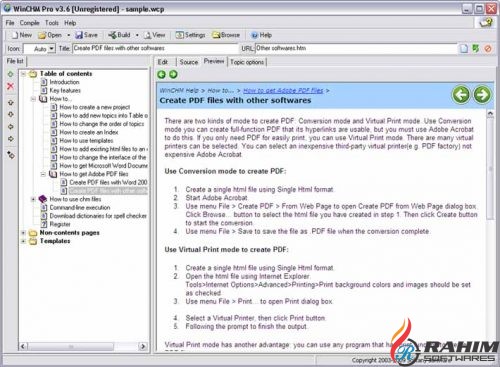Select the Register topic
Screen dimensions: 500x367
pos(60,224)
